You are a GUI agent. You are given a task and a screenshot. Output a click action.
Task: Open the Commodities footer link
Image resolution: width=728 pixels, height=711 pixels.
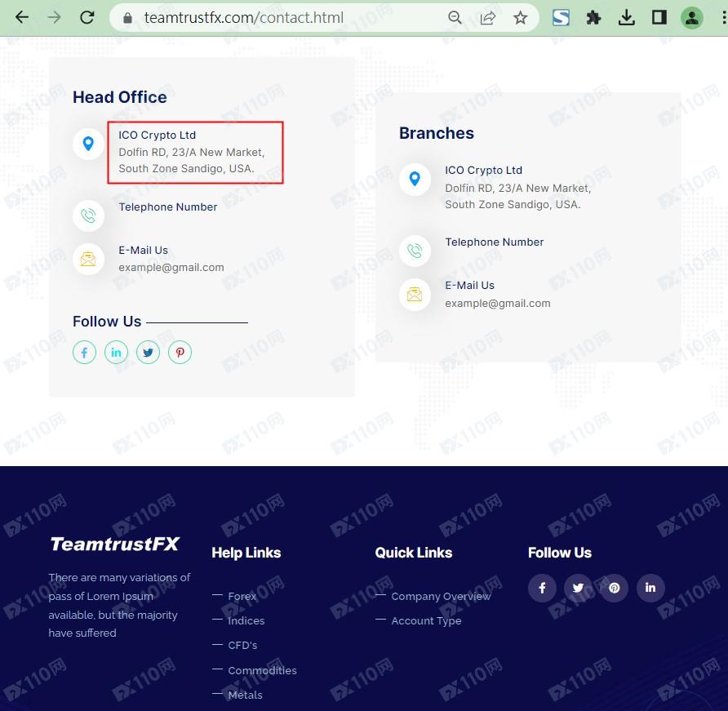click(262, 671)
